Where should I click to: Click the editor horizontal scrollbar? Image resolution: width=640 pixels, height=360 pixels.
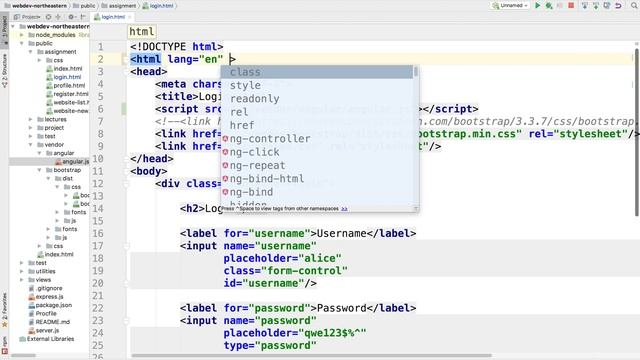point(311,356)
